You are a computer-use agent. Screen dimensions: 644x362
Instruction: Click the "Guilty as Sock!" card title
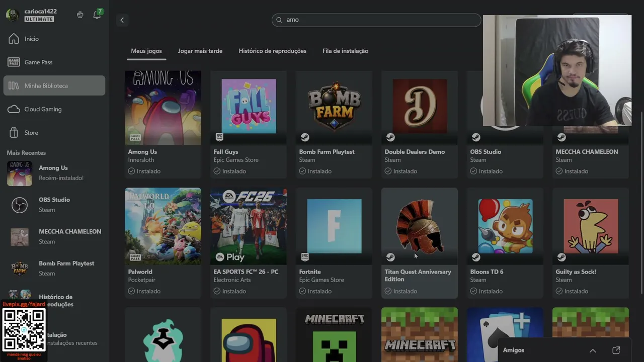coord(576,272)
